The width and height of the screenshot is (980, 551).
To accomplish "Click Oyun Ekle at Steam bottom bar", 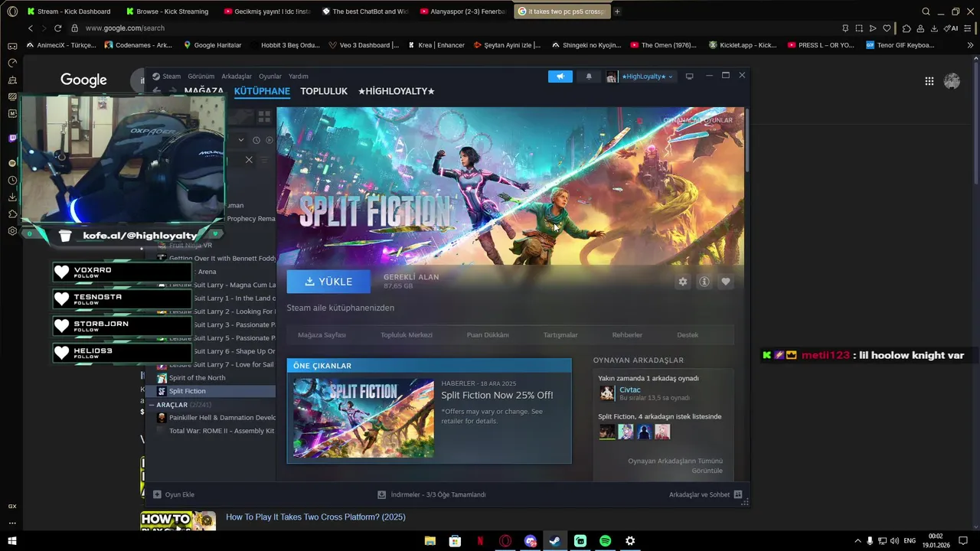I will pyautogui.click(x=174, y=494).
